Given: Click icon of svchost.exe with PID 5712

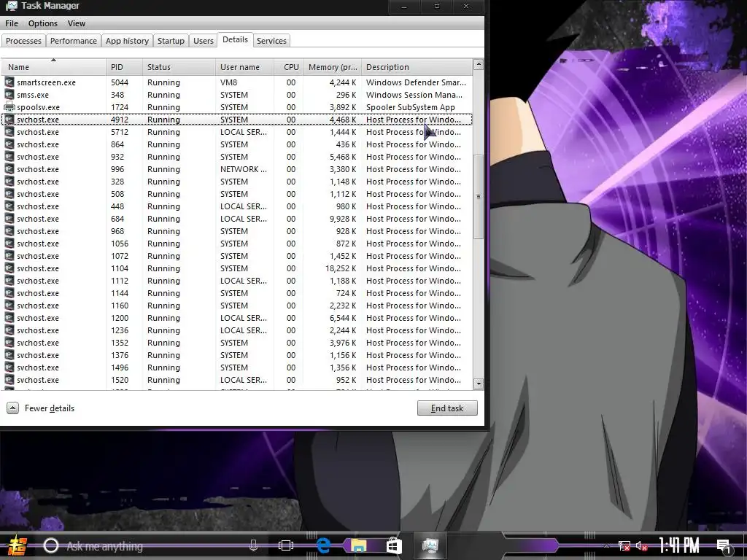Looking at the screenshot, I should (x=9, y=132).
